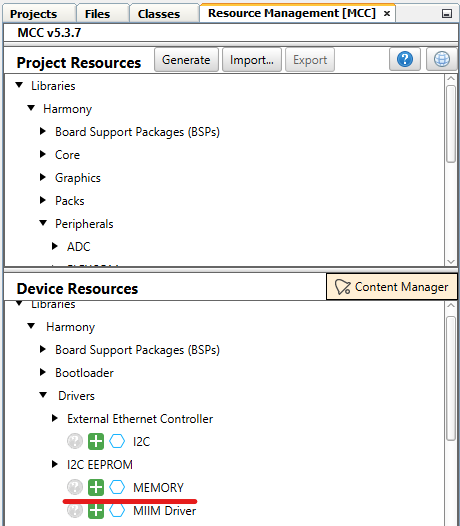Click the globe web icon button
This screenshot has width=460, height=526.
(x=442, y=59)
